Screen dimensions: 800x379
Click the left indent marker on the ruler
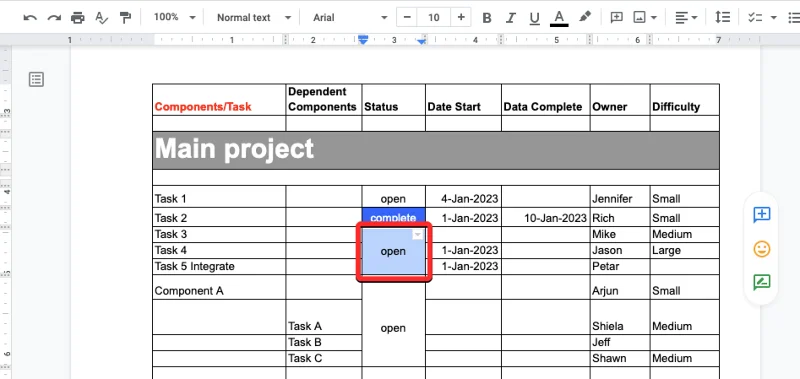tap(363, 40)
